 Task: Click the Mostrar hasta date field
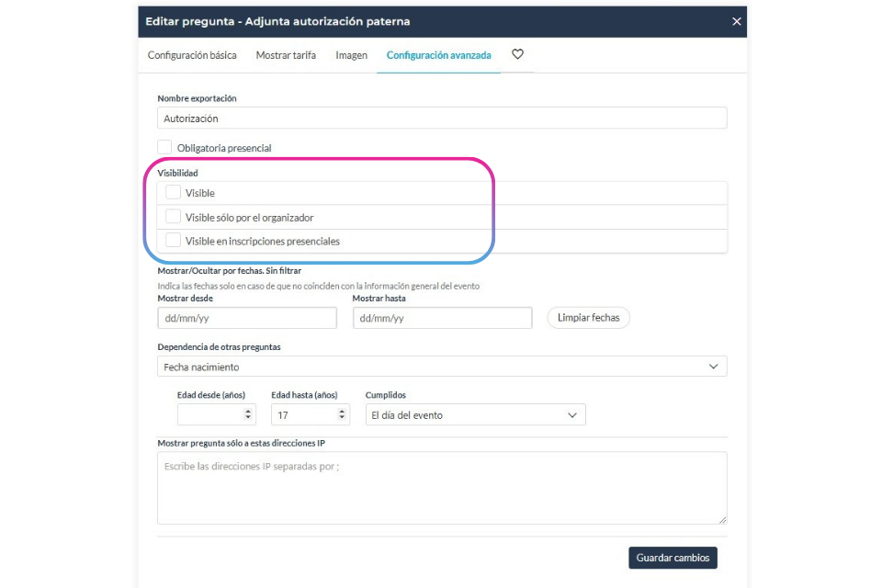tap(442, 318)
